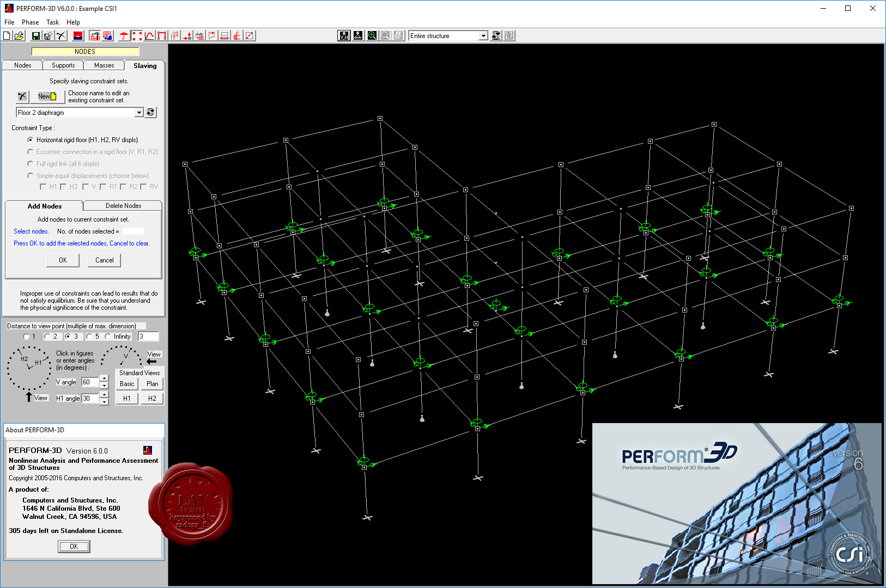Click the Basic standard view button
Screen dimensions: 886x588
point(127,384)
